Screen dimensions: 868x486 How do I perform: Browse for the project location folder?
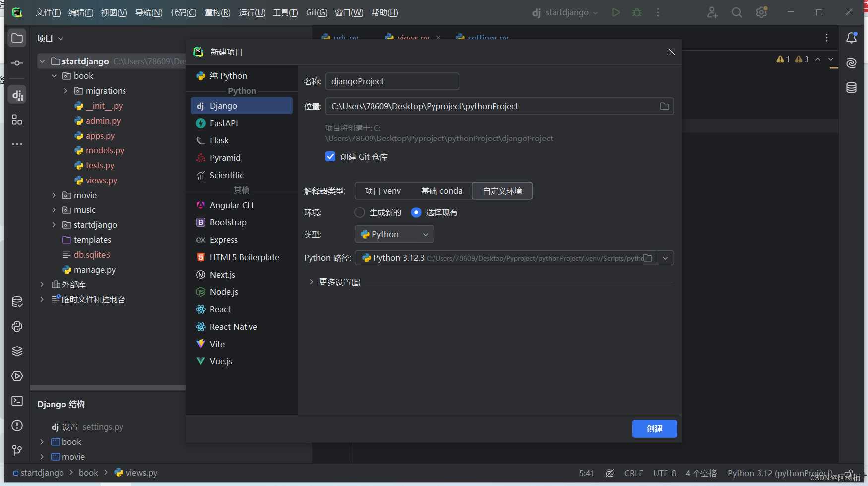664,106
